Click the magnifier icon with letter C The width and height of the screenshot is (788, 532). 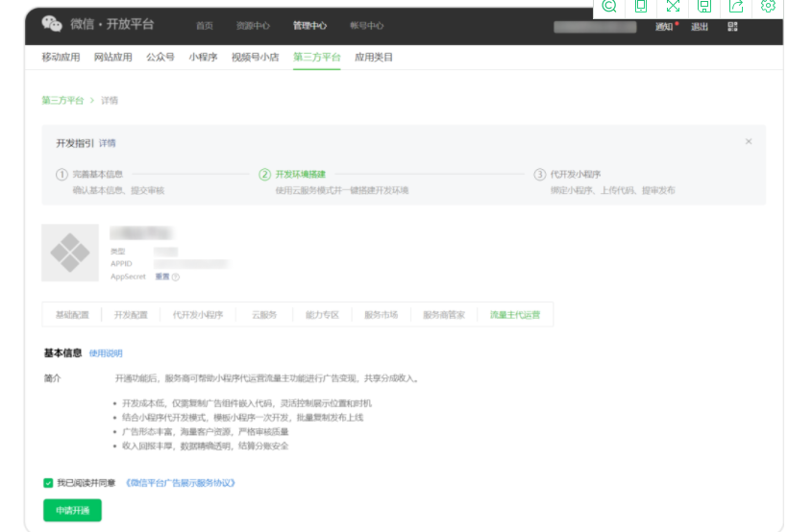click(609, 6)
